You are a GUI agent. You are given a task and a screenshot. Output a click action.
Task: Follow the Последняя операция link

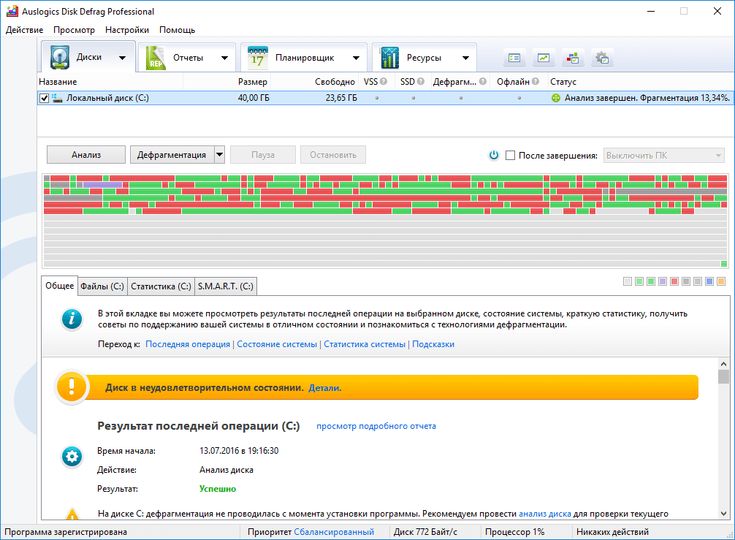[x=188, y=344]
